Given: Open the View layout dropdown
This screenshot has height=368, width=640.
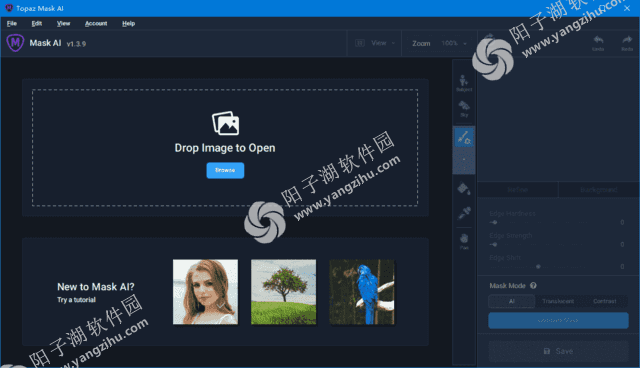Looking at the screenshot, I should tap(375, 43).
